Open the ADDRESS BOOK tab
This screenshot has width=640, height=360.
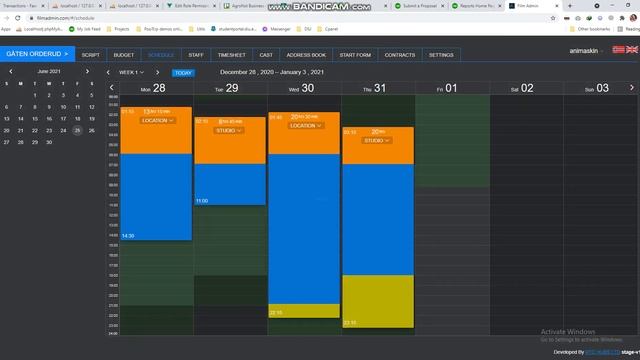pyautogui.click(x=306, y=55)
